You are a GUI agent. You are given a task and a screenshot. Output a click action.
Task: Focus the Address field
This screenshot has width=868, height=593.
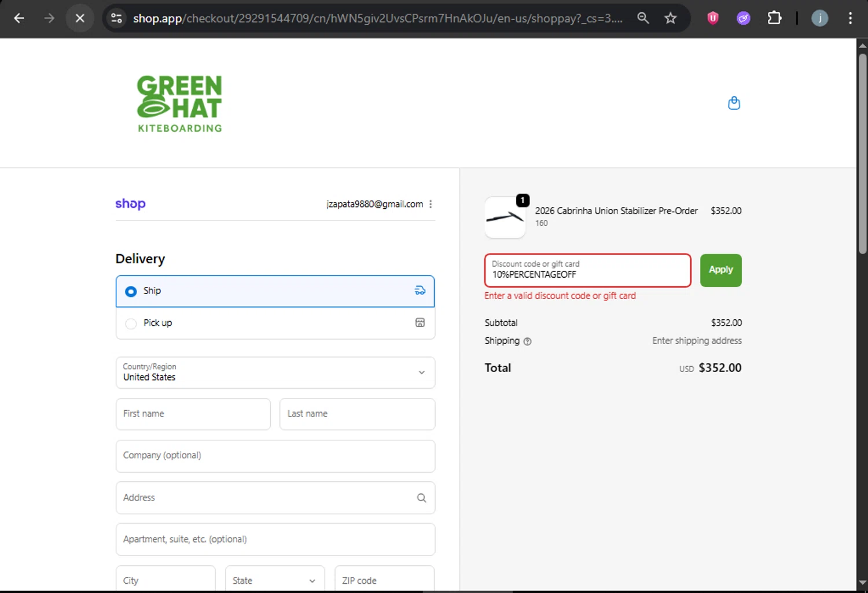click(x=275, y=498)
